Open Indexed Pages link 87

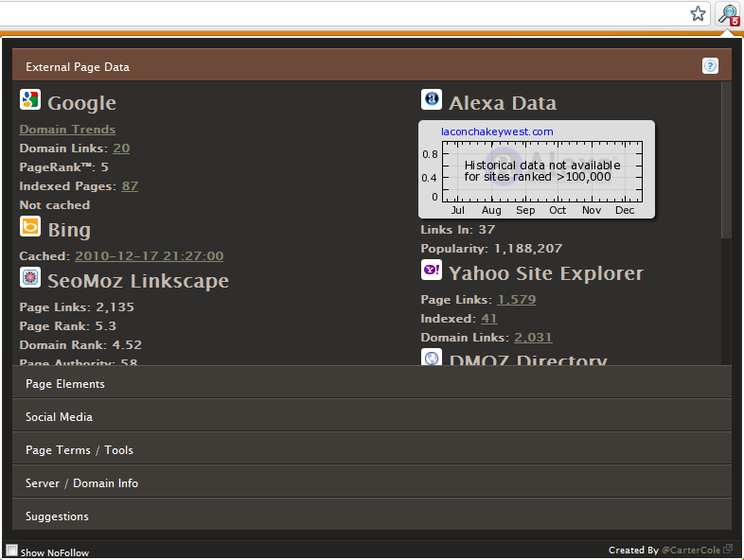pyautogui.click(x=130, y=186)
